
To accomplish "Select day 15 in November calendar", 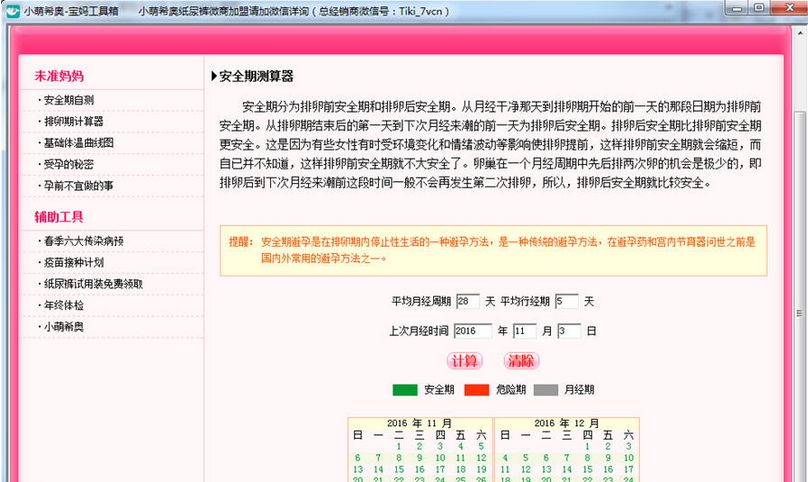I will pos(399,470).
